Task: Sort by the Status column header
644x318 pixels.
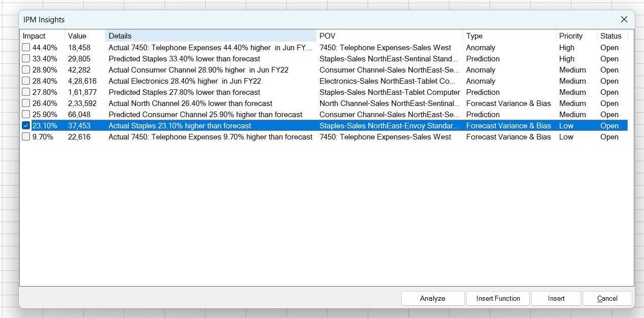Action: point(612,36)
